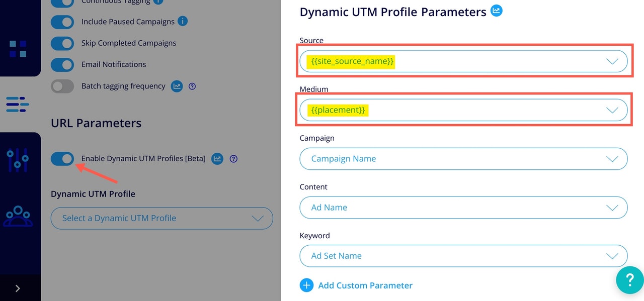Expand sidebar with the bottom chevron arrow
The width and height of the screenshot is (644, 301).
click(18, 288)
